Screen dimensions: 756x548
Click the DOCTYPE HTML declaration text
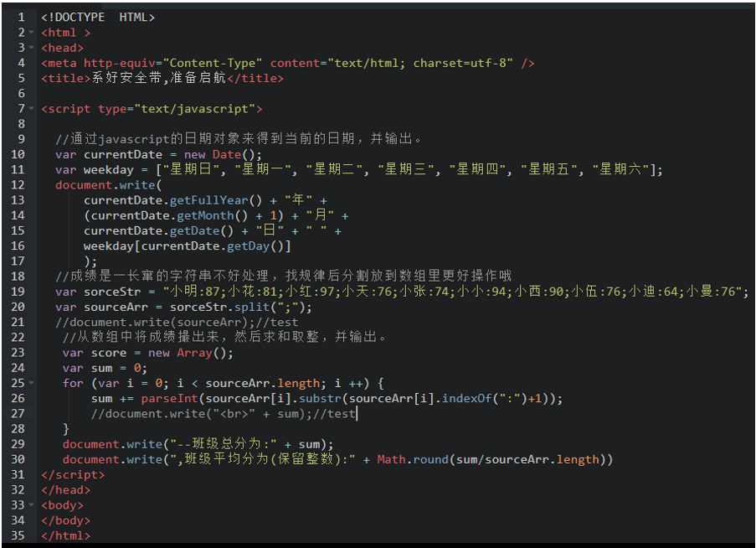pyautogui.click(x=98, y=18)
